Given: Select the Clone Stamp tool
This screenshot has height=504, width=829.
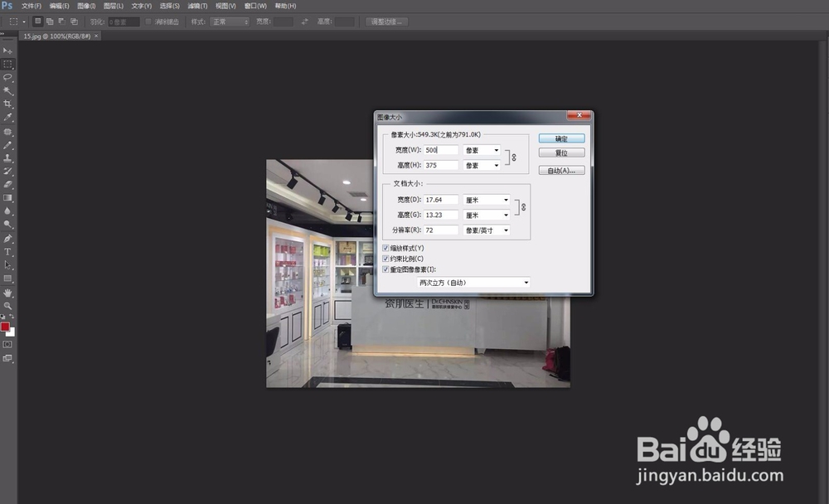Looking at the screenshot, I should 7,158.
